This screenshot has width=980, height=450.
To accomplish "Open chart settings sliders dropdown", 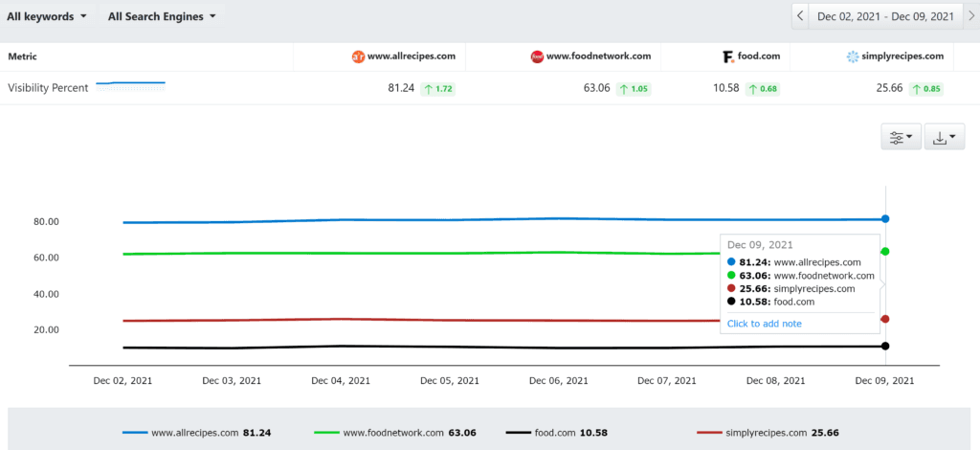I will pyautogui.click(x=901, y=137).
